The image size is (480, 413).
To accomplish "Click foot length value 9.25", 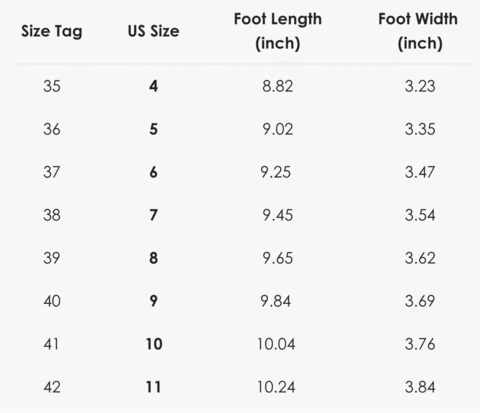I will (276, 172).
